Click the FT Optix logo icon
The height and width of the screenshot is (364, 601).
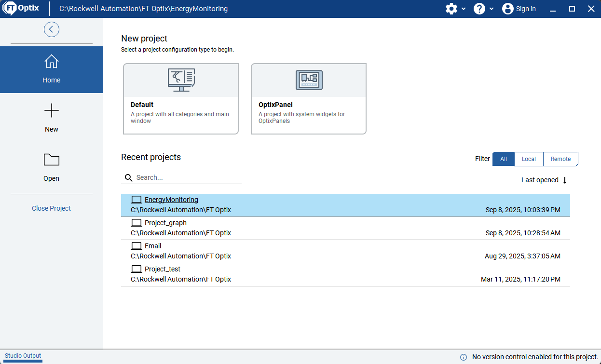11,9
